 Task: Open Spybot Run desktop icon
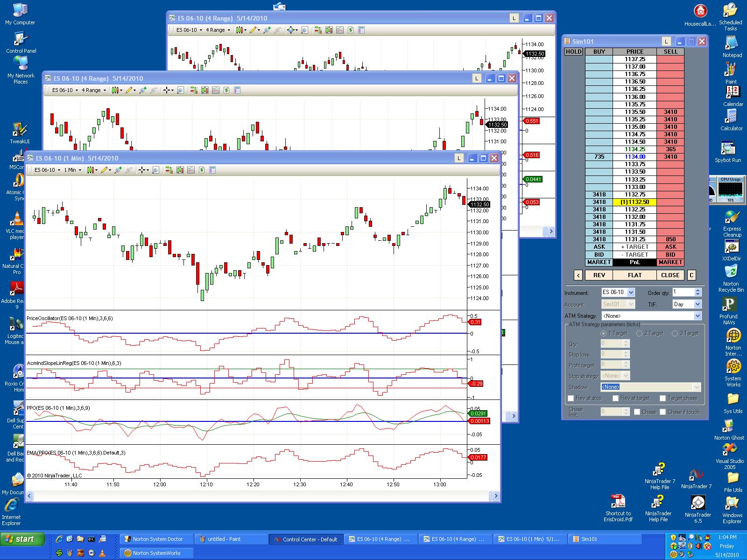(x=728, y=152)
